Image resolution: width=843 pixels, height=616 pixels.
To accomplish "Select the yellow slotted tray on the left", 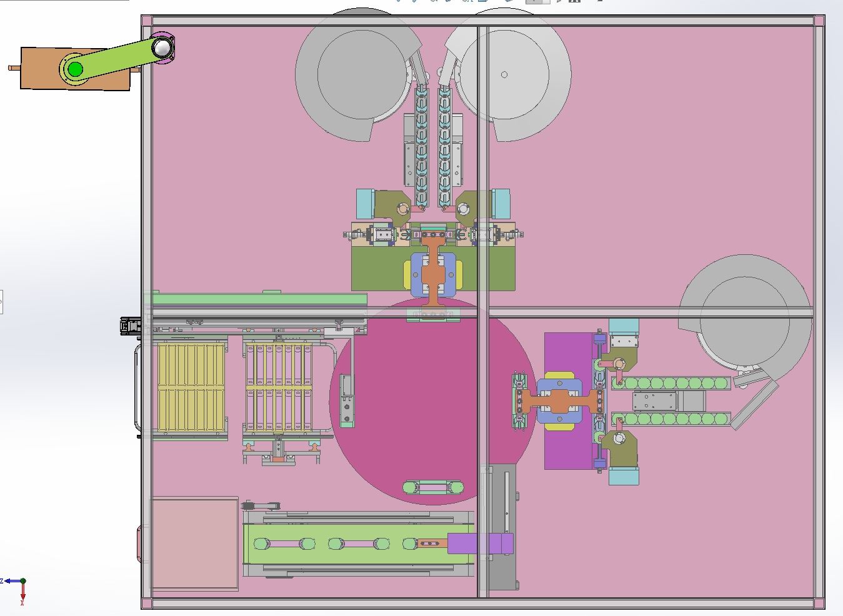I will [191, 387].
